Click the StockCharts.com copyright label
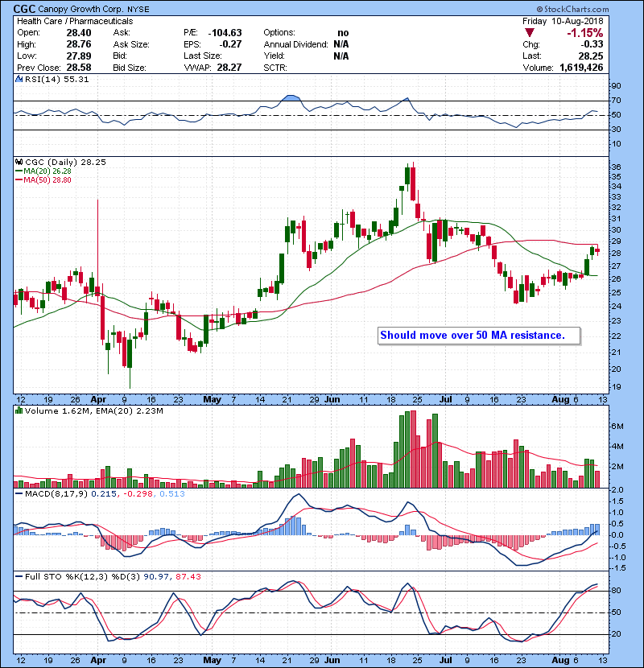 tap(573, 9)
